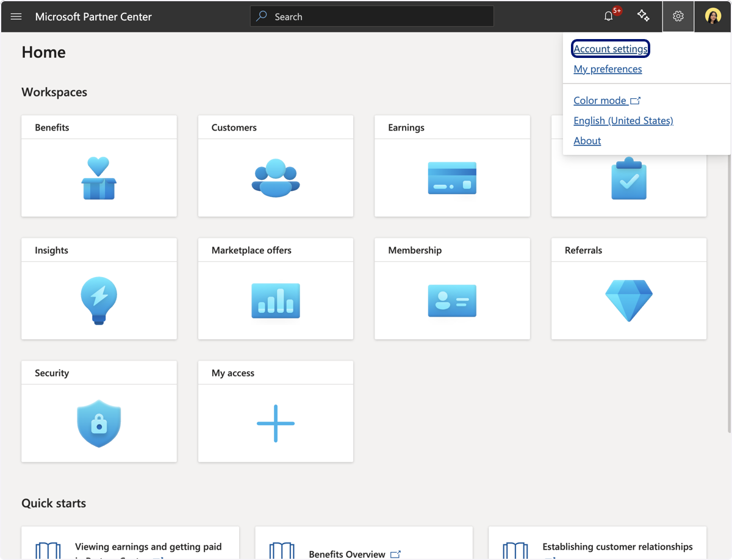The image size is (732, 560).
Task: Open the hamburger navigation menu
Action: 16,16
